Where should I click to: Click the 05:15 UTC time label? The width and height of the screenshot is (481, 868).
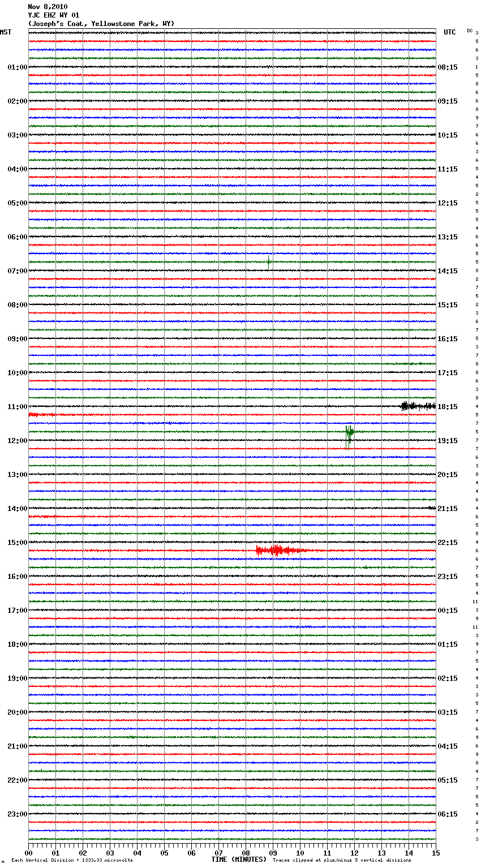(448, 780)
